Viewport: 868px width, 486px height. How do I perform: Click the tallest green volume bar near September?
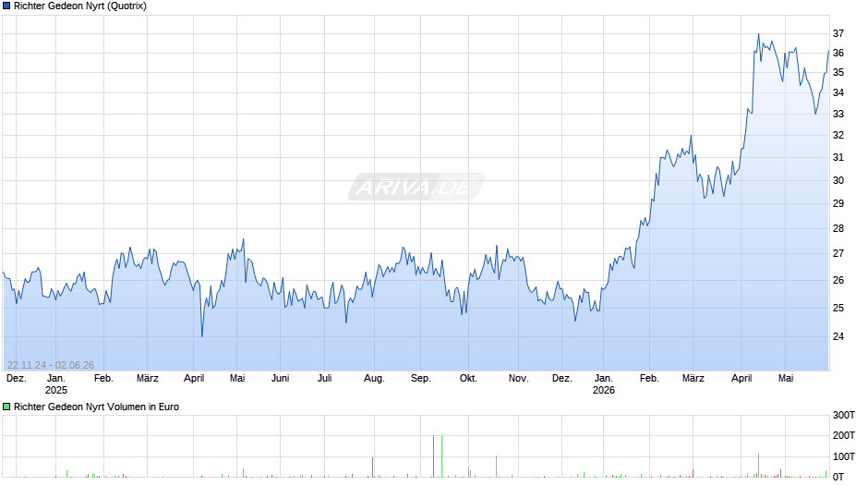click(441, 456)
